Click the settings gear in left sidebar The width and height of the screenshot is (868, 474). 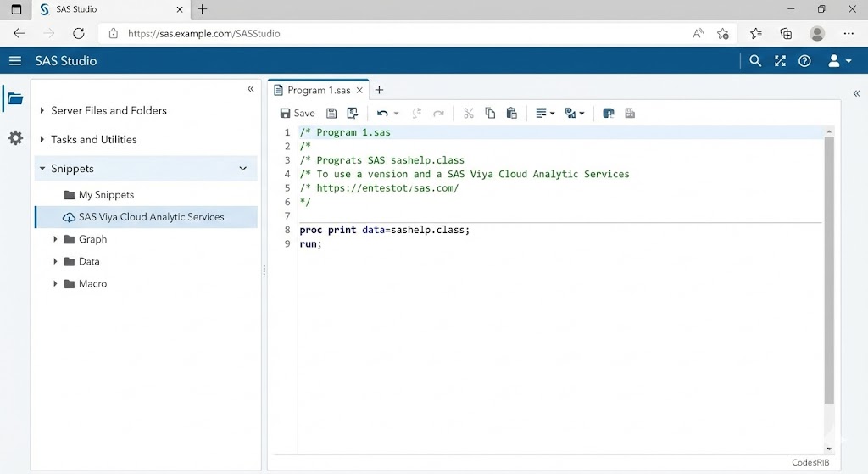click(x=15, y=137)
